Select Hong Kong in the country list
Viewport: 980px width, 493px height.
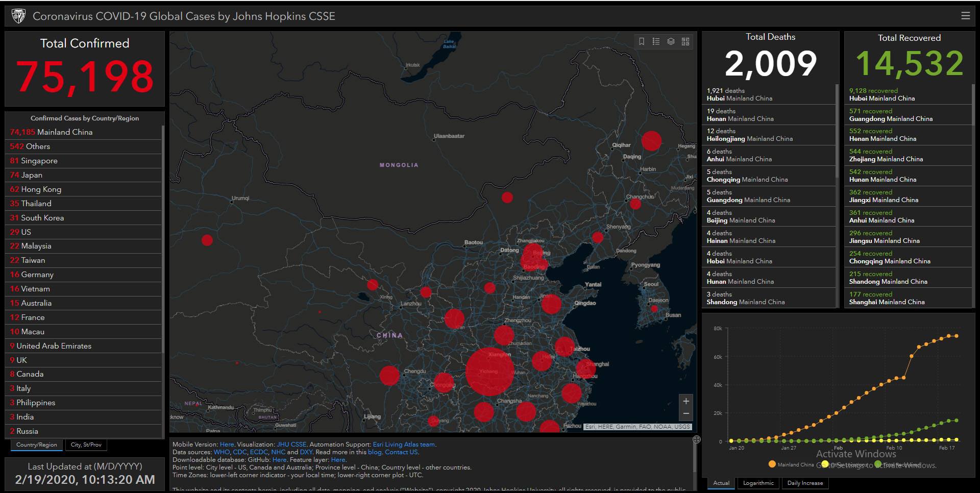(x=84, y=189)
